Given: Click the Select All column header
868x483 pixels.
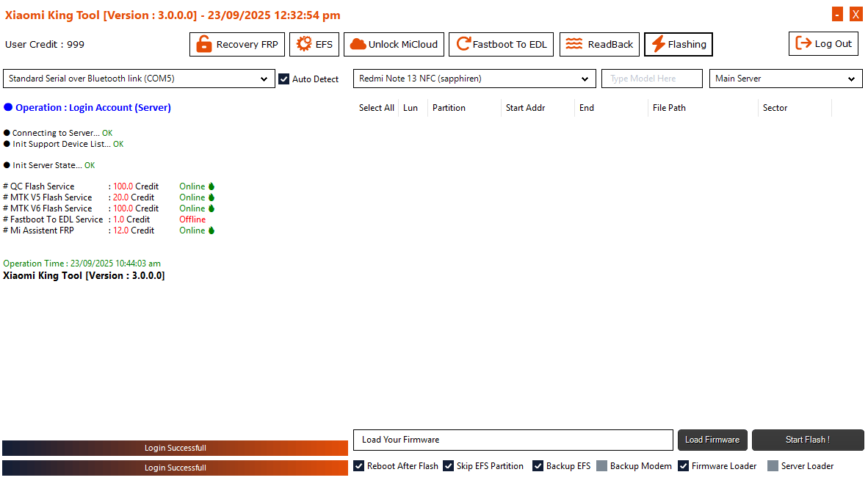Looking at the screenshot, I should point(377,107).
